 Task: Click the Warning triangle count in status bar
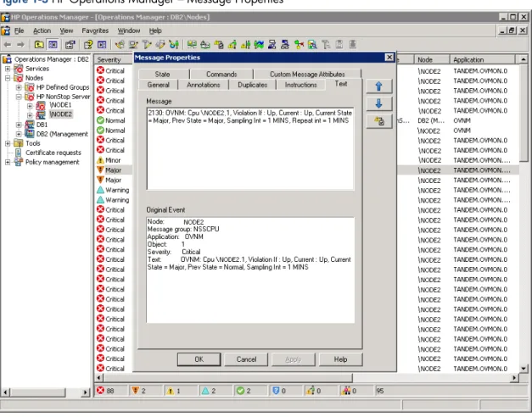(x=205, y=391)
